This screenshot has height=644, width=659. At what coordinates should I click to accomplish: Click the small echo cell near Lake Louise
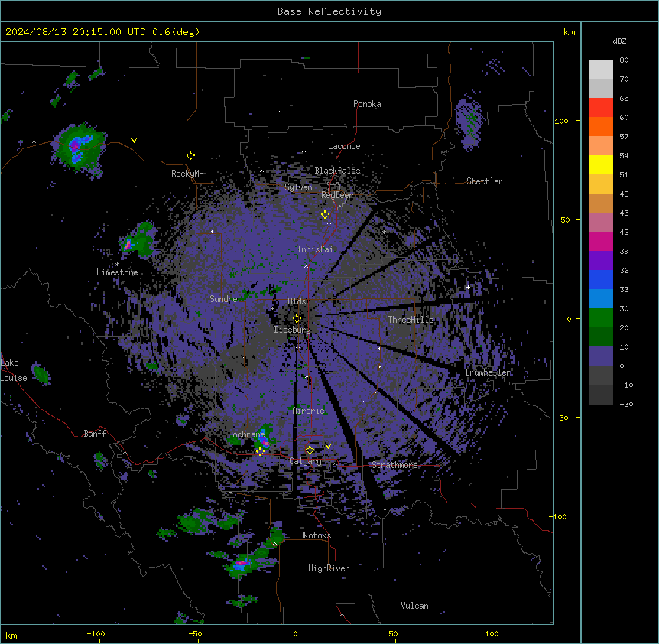click(x=41, y=373)
